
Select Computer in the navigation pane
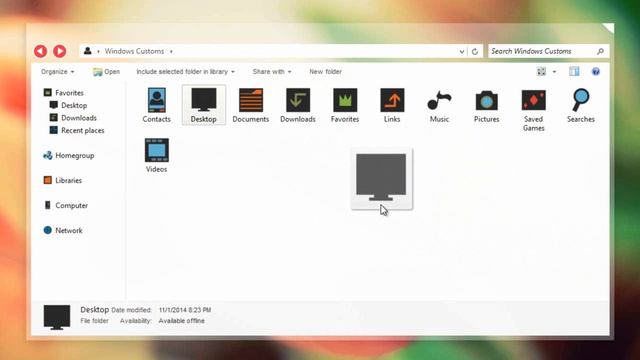pos(66,205)
